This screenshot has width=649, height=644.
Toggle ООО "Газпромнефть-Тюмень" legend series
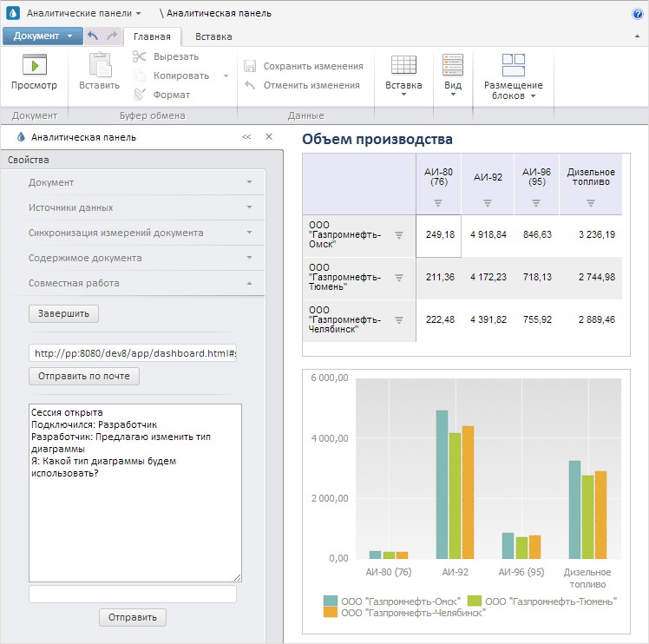[x=474, y=601]
